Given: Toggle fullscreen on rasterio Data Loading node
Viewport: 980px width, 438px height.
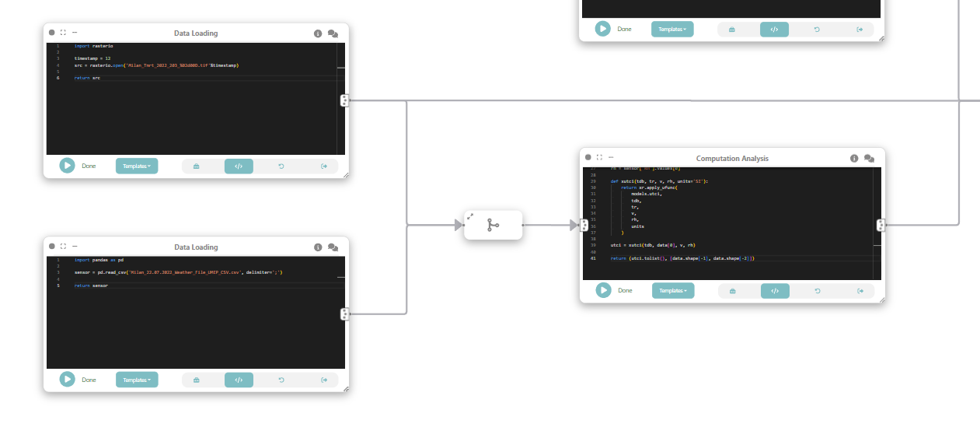Looking at the screenshot, I should pos(63,33).
